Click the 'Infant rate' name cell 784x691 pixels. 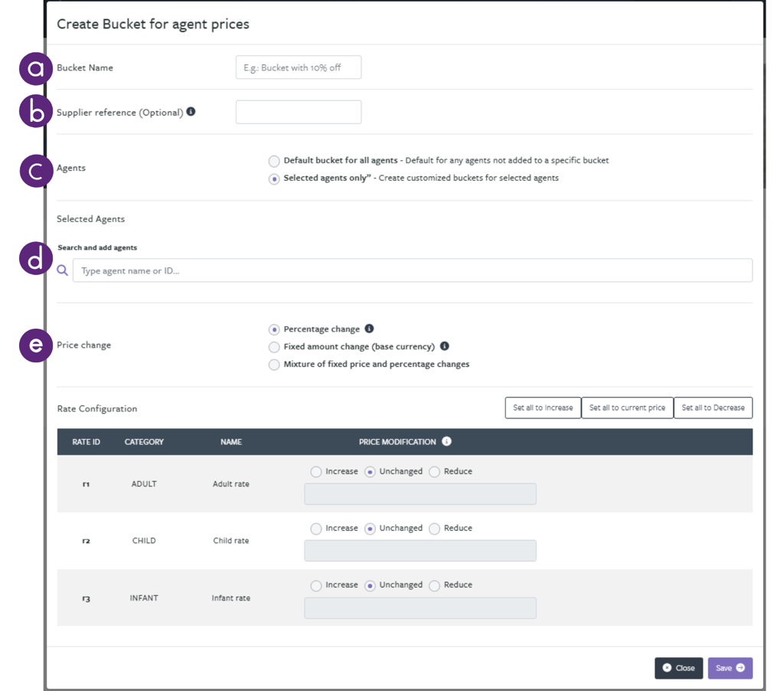coord(231,598)
